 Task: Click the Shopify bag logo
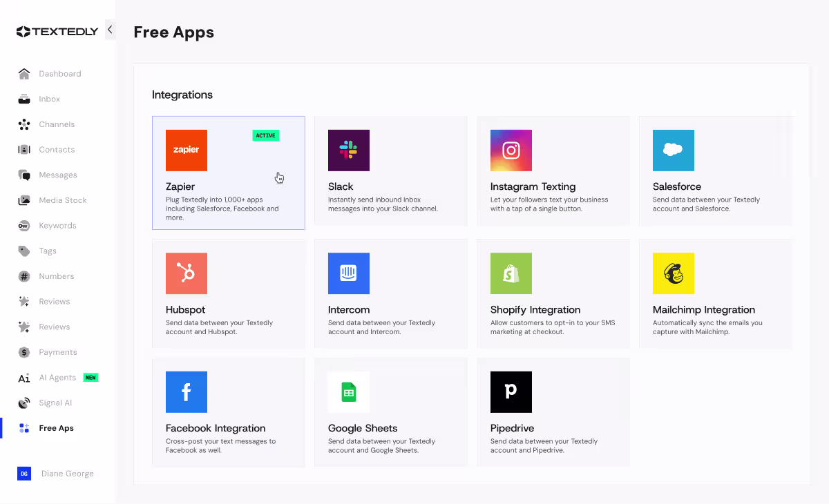[511, 273]
